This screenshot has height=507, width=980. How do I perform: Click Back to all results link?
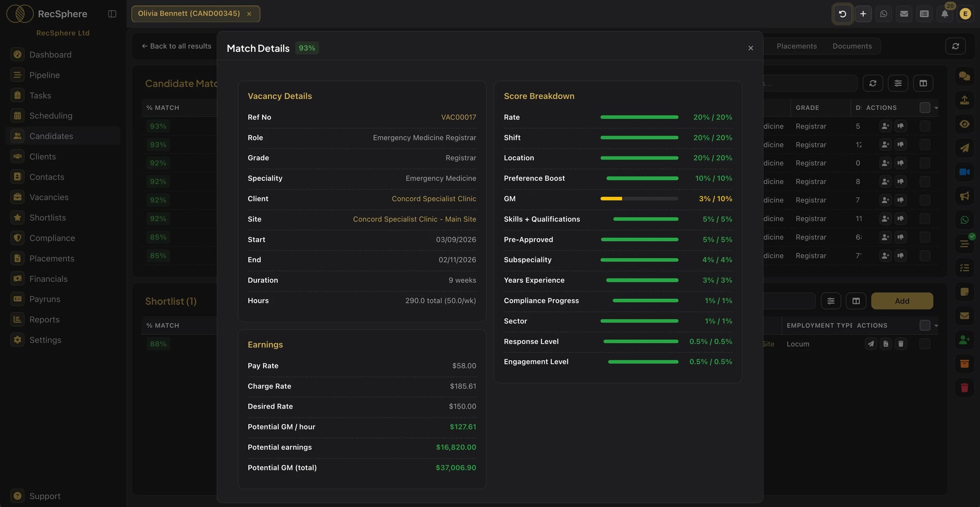point(176,46)
